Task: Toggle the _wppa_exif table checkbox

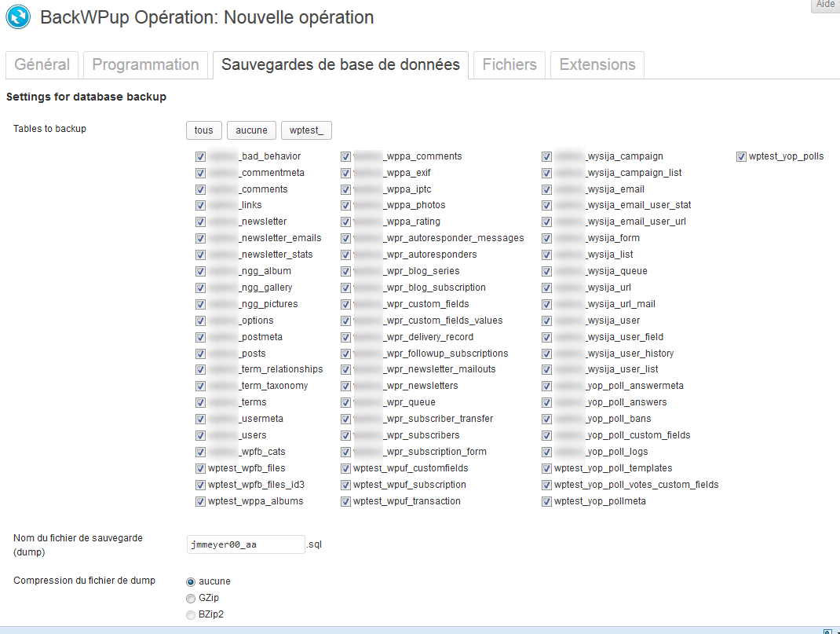Action: pyautogui.click(x=345, y=173)
